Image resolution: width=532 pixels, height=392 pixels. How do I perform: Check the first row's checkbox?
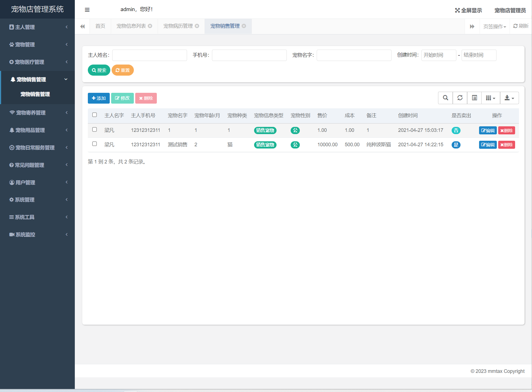pos(94,130)
